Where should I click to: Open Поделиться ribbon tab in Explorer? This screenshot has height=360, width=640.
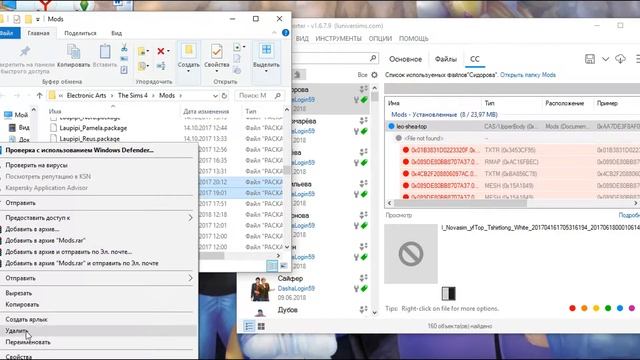(80, 33)
